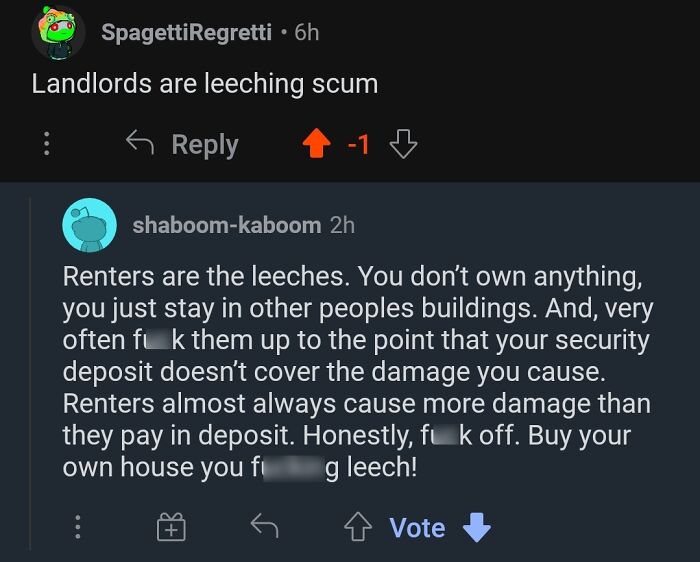Click the Vote label on the reply

(417, 527)
